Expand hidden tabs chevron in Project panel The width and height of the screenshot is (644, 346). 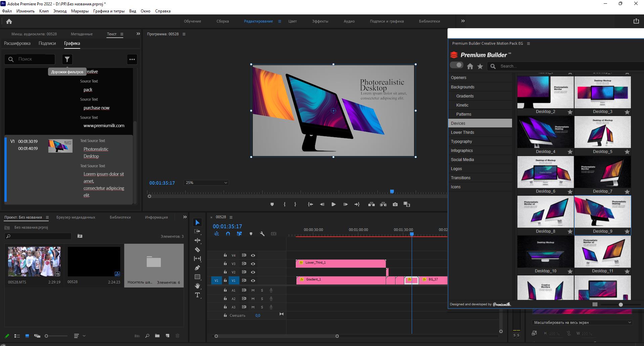(x=185, y=217)
